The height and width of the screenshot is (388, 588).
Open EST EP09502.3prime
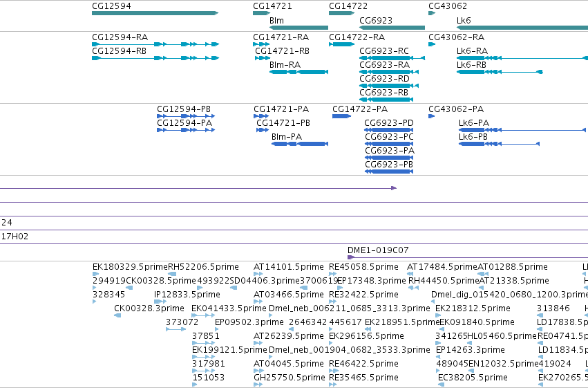[217, 329]
